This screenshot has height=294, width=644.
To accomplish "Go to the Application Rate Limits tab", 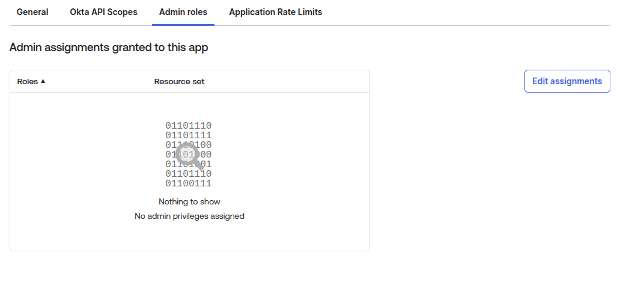I will click(275, 12).
